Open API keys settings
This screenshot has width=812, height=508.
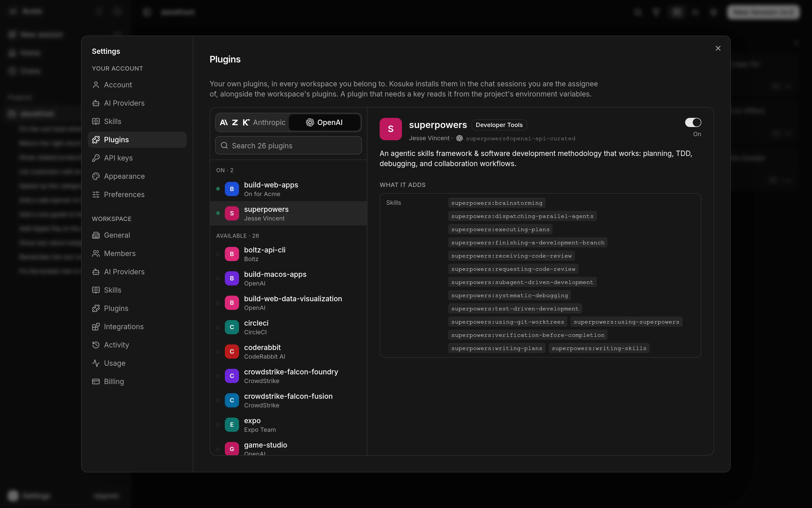coord(137,158)
